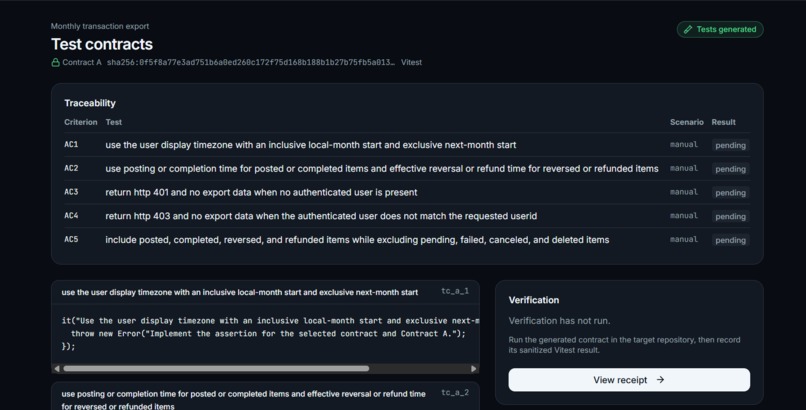
Task: Click the Criterion column header
Action: 81,122
